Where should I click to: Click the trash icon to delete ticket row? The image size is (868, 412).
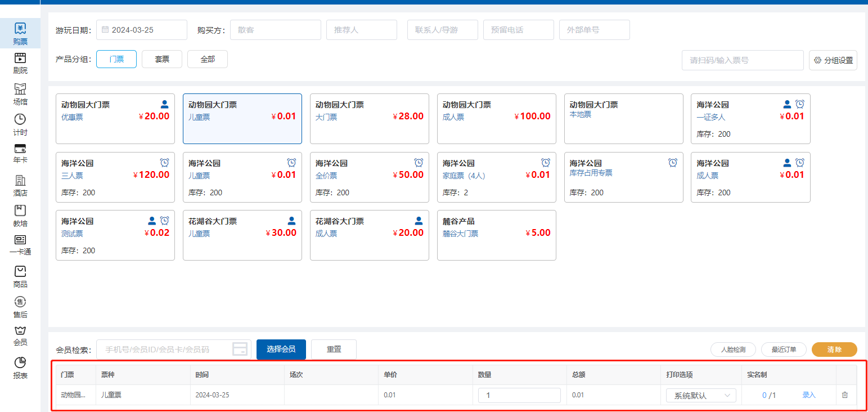point(844,395)
